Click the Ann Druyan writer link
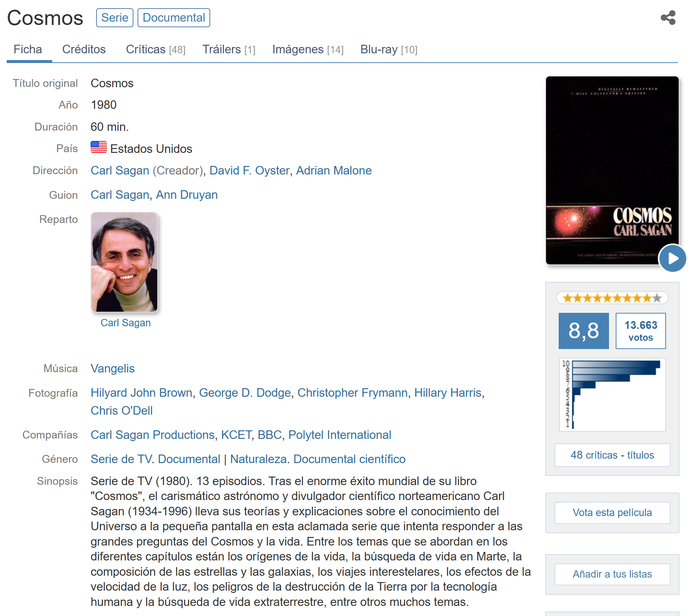This screenshot has height=616, width=688. click(x=187, y=195)
